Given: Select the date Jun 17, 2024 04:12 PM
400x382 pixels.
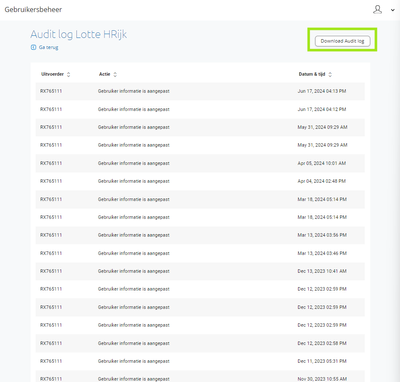Looking at the screenshot, I should click(x=322, y=109).
